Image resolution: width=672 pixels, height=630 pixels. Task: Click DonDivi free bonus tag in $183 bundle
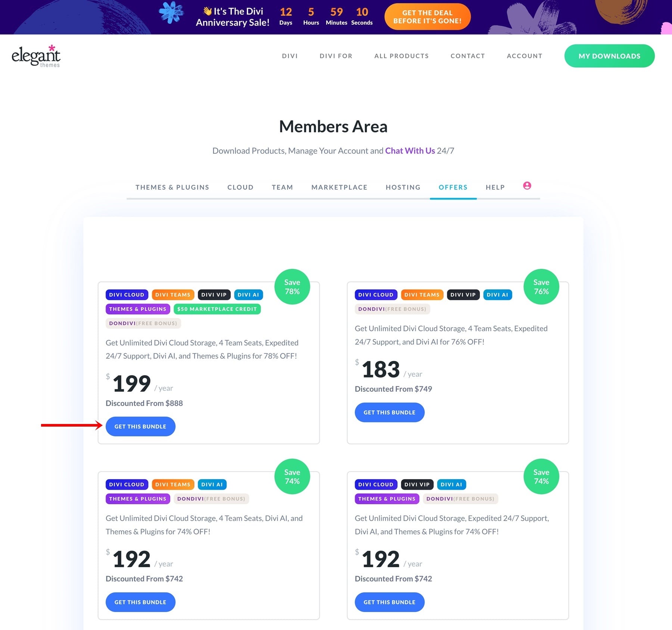coord(392,309)
